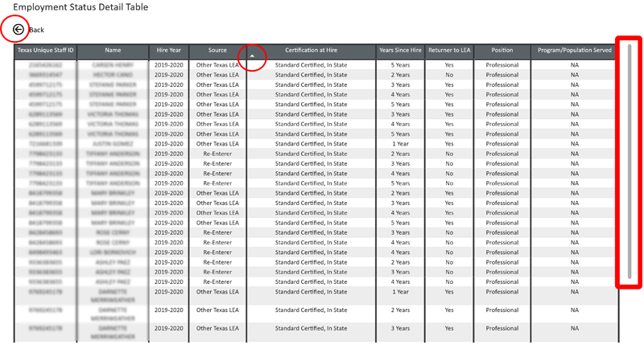Click the Back arrow icon

click(18, 29)
